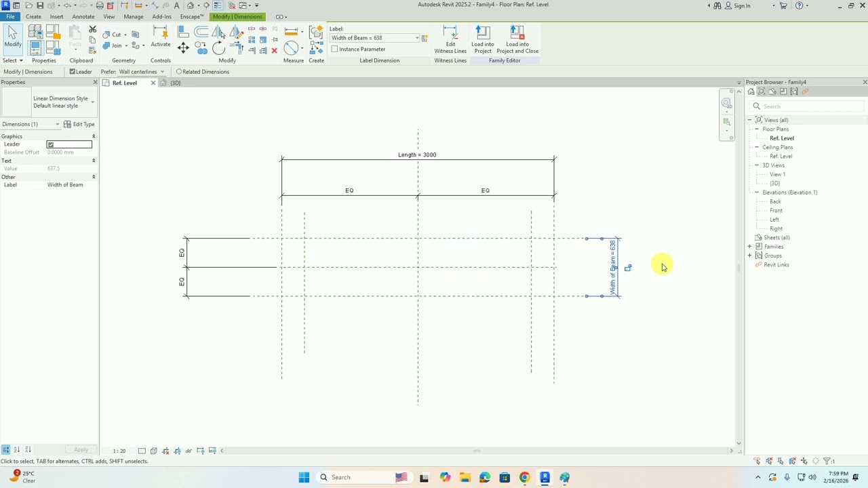Image resolution: width=868 pixels, height=488 pixels.
Task: Collapse Views (all) tree node
Action: [x=750, y=120]
